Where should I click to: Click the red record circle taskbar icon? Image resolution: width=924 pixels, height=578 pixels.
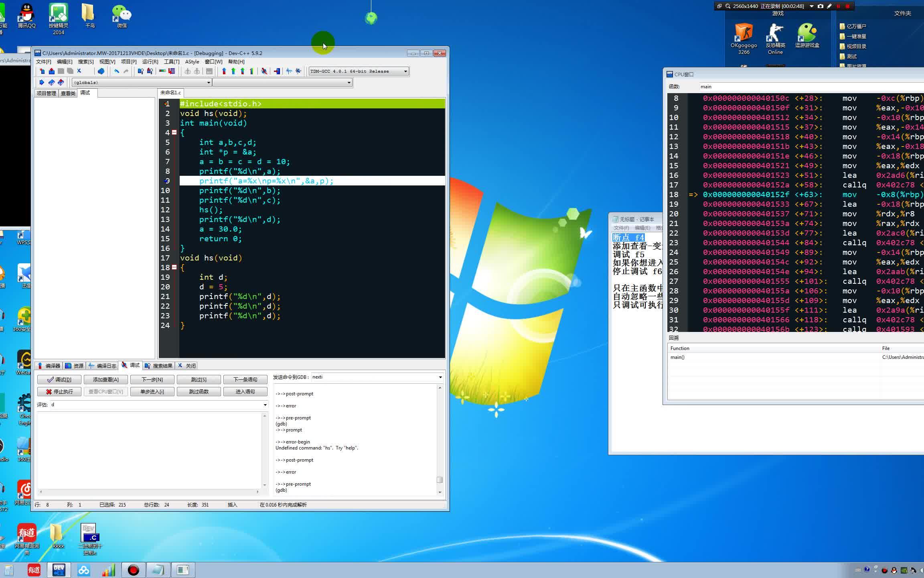point(133,570)
